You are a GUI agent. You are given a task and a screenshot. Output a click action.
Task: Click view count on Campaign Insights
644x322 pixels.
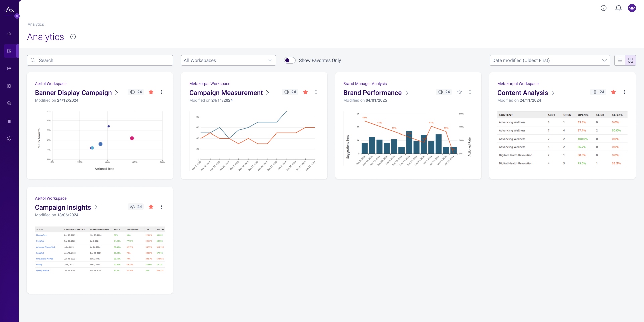pos(136,207)
